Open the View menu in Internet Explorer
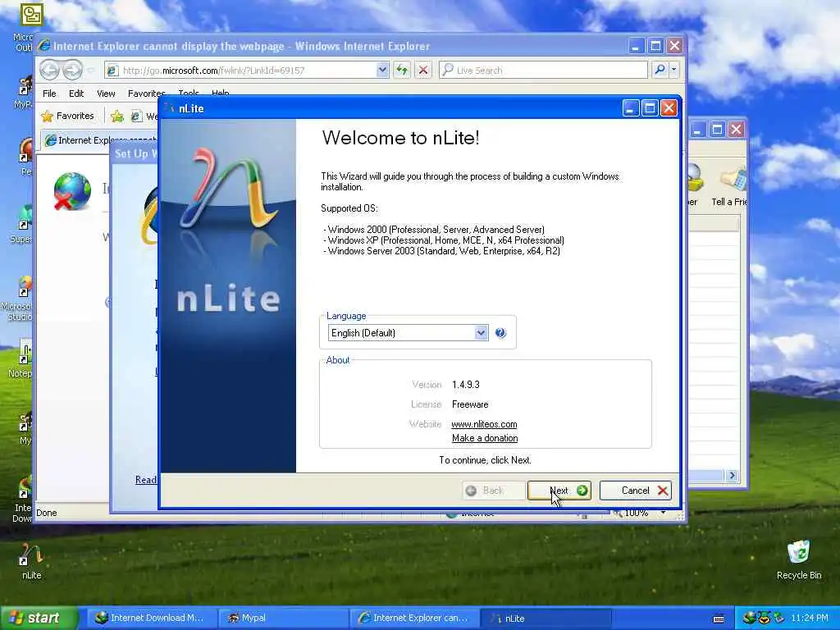840x630 pixels. tap(106, 94)
